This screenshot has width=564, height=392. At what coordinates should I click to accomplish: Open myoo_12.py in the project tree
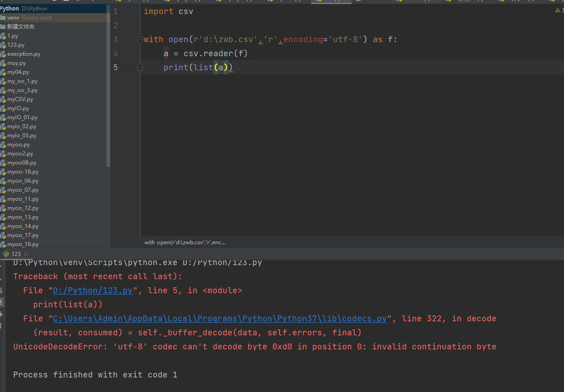pyautogui.click(x=23, y=208)
